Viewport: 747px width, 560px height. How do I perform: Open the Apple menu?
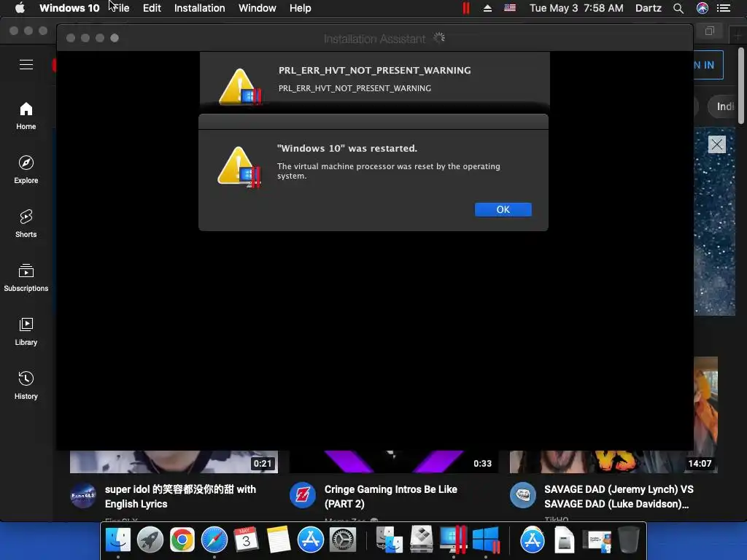(x=20, y=8)
